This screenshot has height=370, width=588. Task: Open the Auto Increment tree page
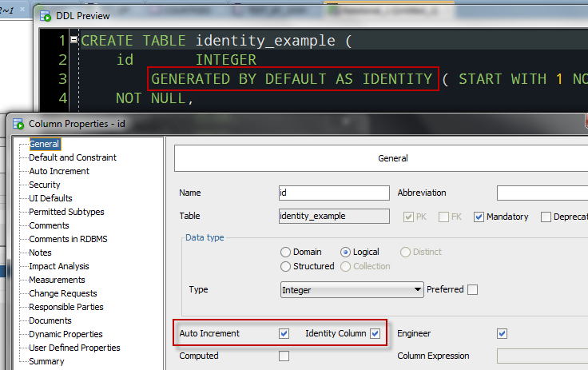click(x=59, y=171)
